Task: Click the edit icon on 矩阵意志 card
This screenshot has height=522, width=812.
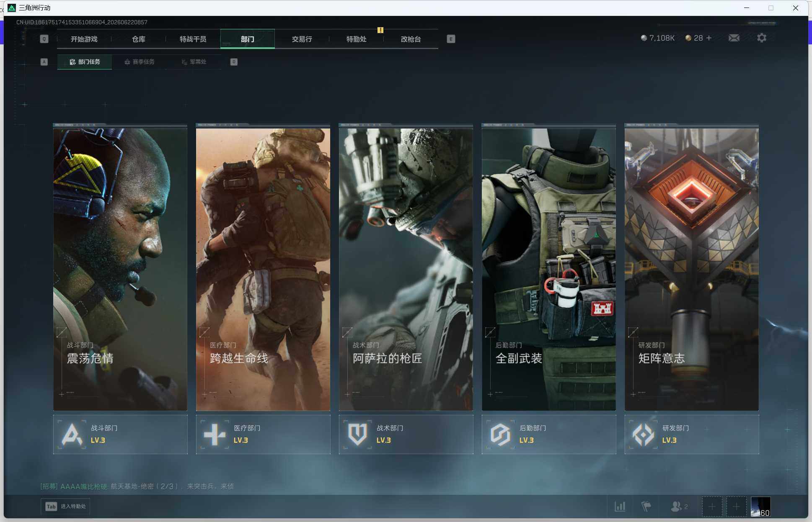Action: pyautogui.click(x=633, y=332)
